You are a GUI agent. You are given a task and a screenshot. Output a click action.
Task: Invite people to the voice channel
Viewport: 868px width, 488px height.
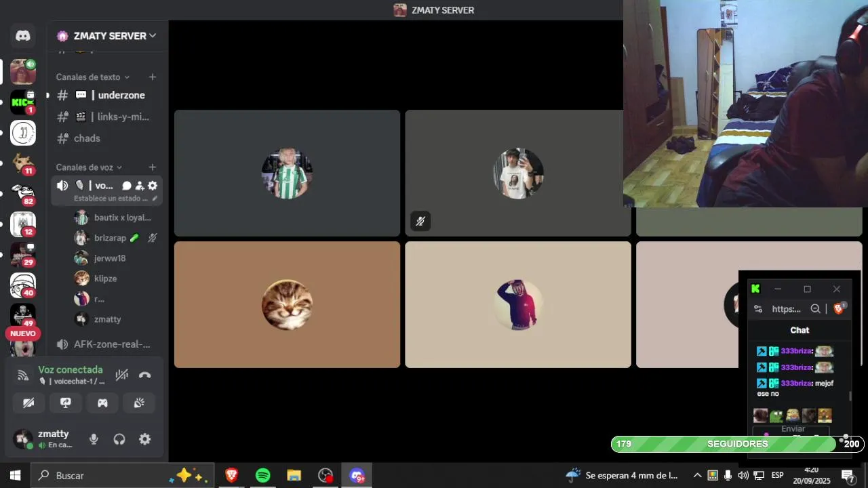point(140,186)
